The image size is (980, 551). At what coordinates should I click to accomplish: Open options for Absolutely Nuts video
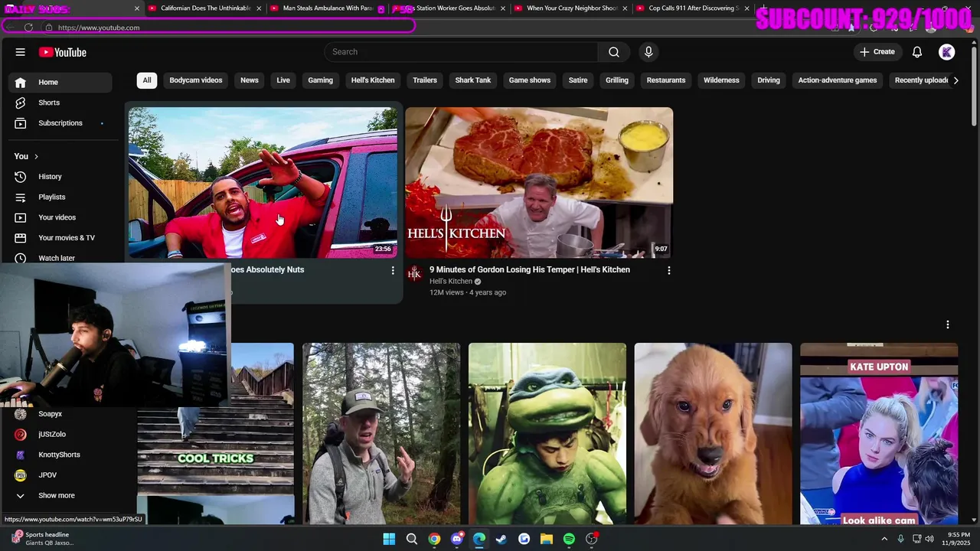coord(393,271)
